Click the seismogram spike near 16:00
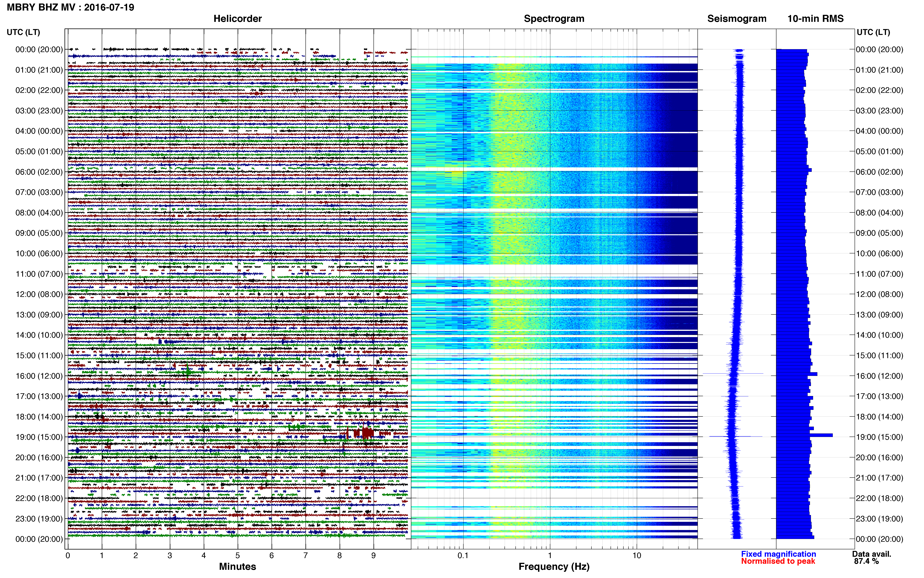 pos(733,374)
